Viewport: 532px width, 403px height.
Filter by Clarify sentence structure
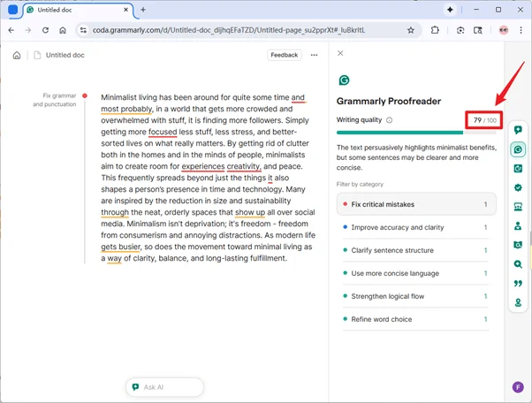coord(416,250)
